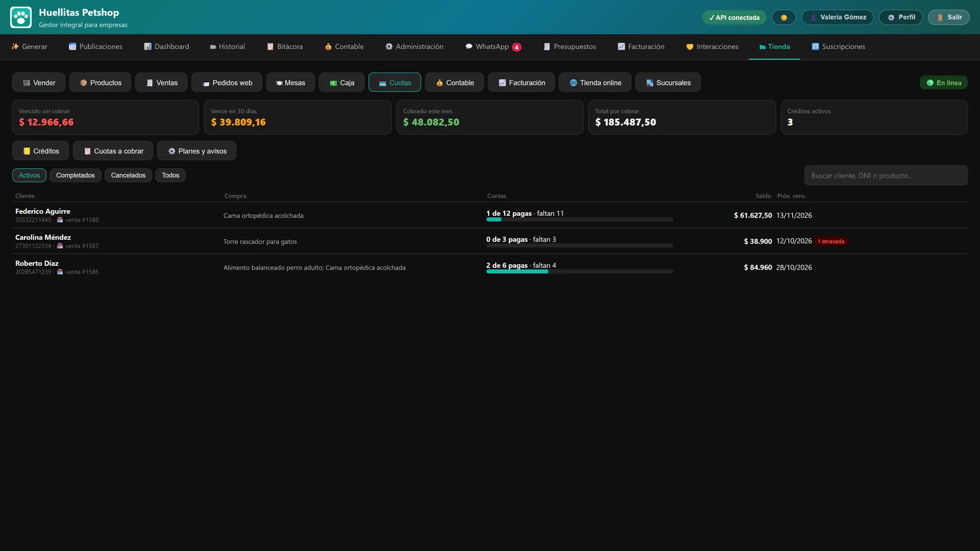980x551 pixels.
Task: Open the Sucursales section
Action: (668, 83)
